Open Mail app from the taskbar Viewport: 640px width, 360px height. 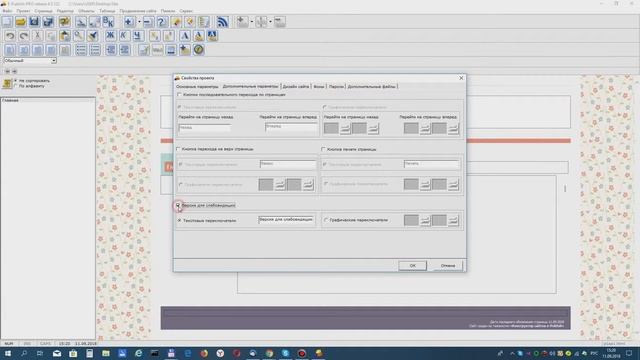[x=57, y=353]
